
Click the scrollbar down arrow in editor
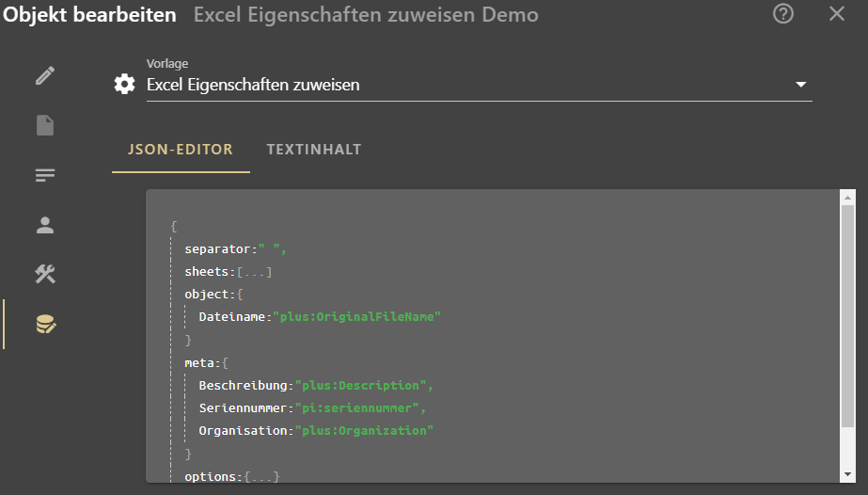pyautogui.click(x=847, y=474)
